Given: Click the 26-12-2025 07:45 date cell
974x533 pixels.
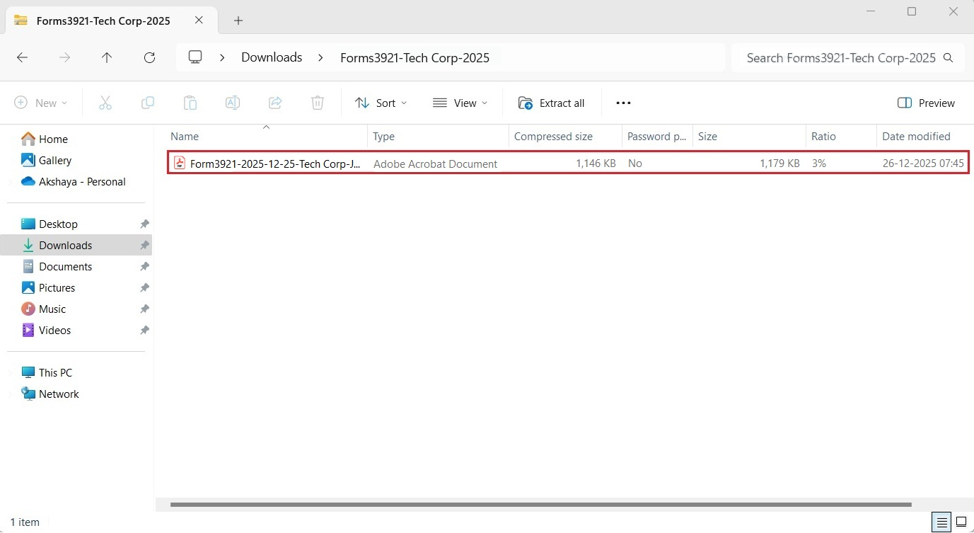Looking at the screenshot, I should click(x=923, y=163).
